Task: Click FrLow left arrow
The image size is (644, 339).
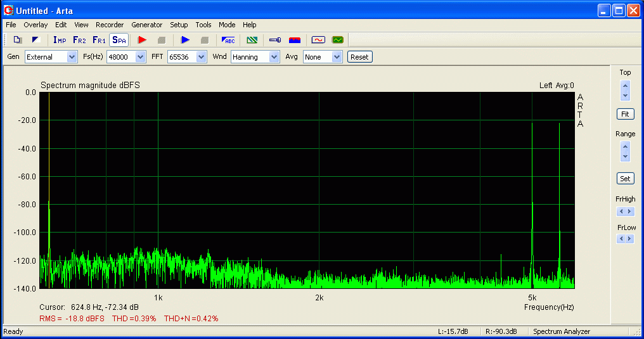Action: [621, 238]
